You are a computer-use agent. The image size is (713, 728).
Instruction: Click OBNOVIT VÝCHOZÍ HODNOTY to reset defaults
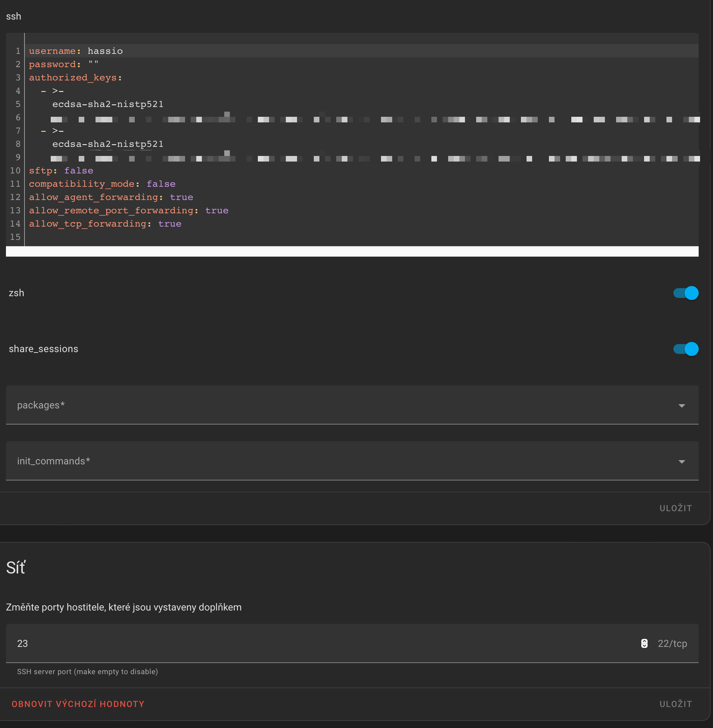pos(78,704)
